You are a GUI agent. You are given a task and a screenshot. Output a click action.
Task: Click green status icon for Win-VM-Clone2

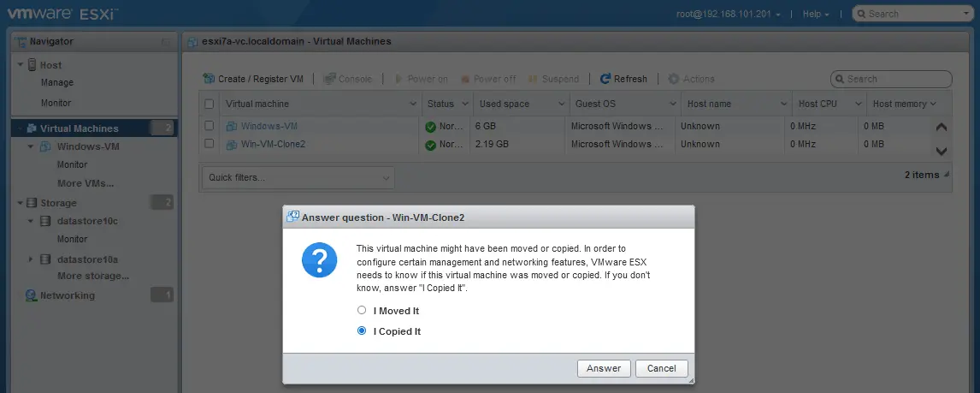pyautogui.click(x=430, y=146)
